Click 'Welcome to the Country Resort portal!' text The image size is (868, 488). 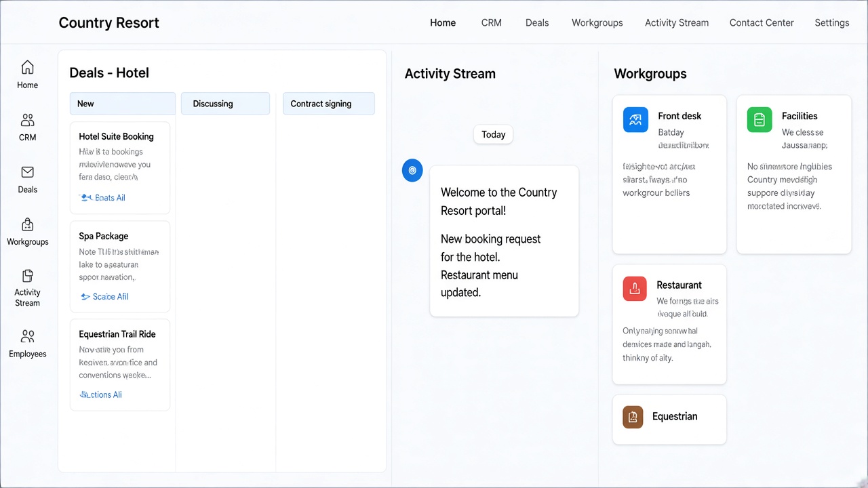[499, 201]
